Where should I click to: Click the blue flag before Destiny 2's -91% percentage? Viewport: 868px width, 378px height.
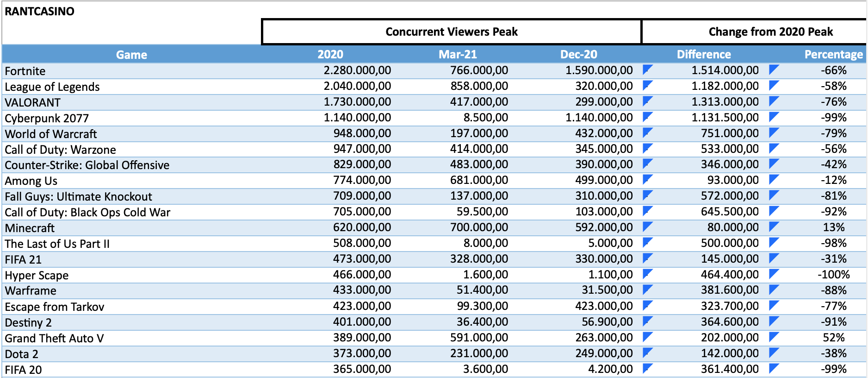pyautogui.click(x=774, y=321)
